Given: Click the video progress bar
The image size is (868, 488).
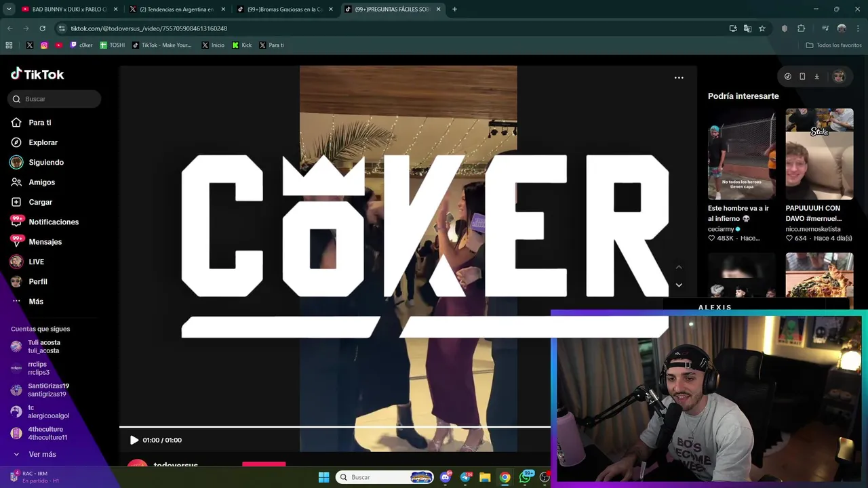Looking at the screenshot, I should tap(335, 427).
